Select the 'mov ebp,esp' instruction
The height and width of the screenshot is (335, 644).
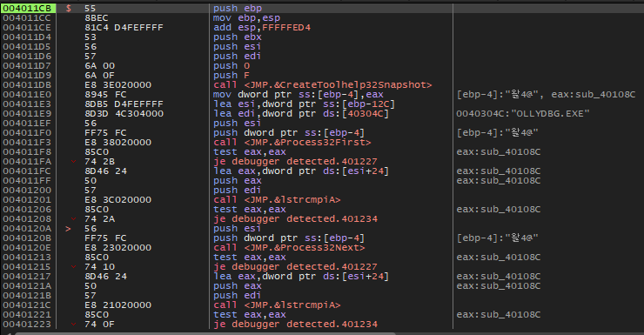tap(246, 18)
